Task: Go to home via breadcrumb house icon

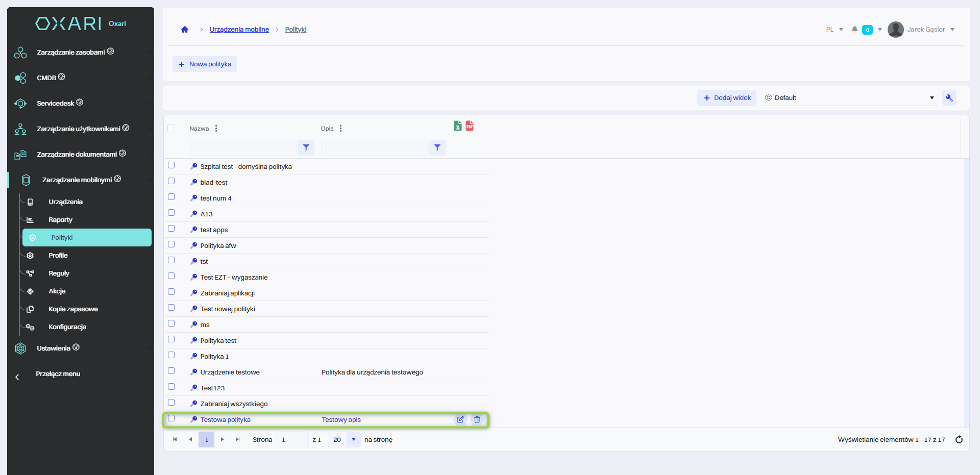Action: (x=185, y=30)
